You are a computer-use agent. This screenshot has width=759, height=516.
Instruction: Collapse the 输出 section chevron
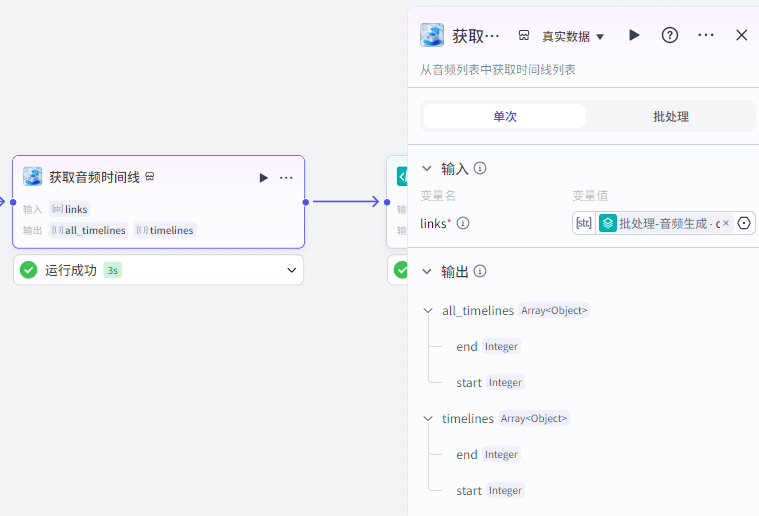click(x=426, y=271)
